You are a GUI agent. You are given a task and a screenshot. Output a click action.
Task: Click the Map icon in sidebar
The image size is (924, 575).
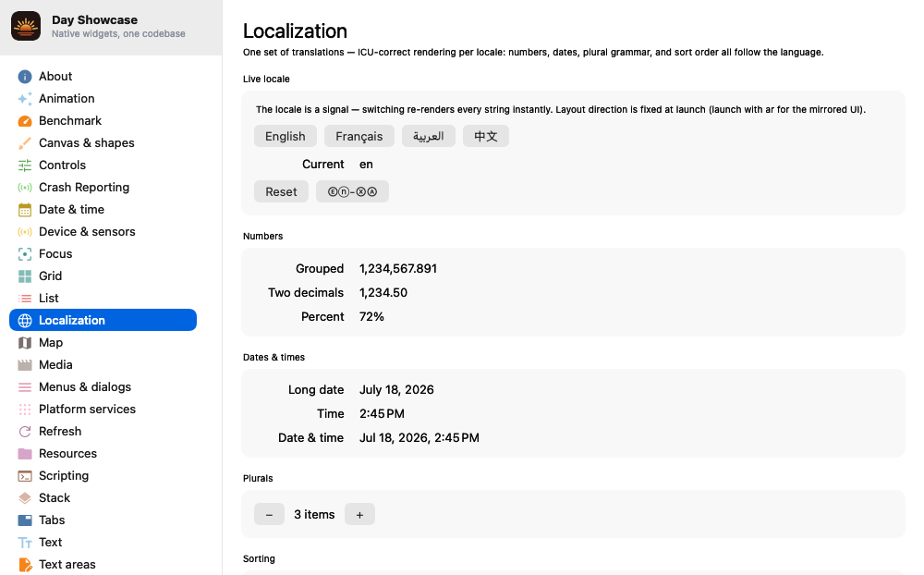25,343
